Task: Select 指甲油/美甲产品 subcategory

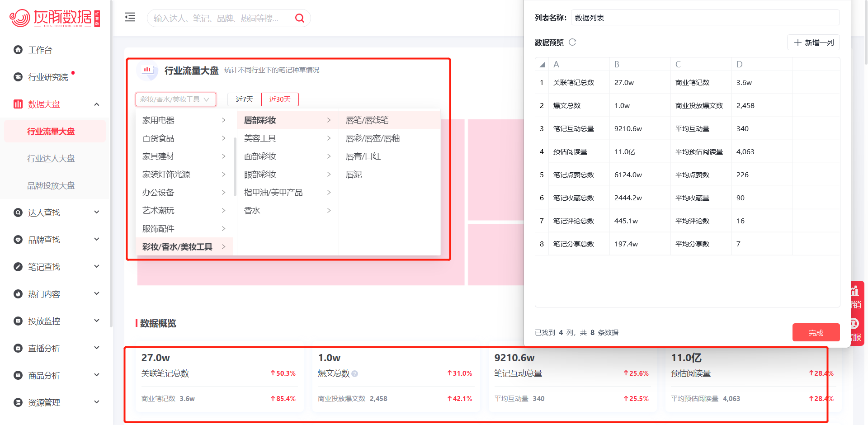Action: coord(288,193)
